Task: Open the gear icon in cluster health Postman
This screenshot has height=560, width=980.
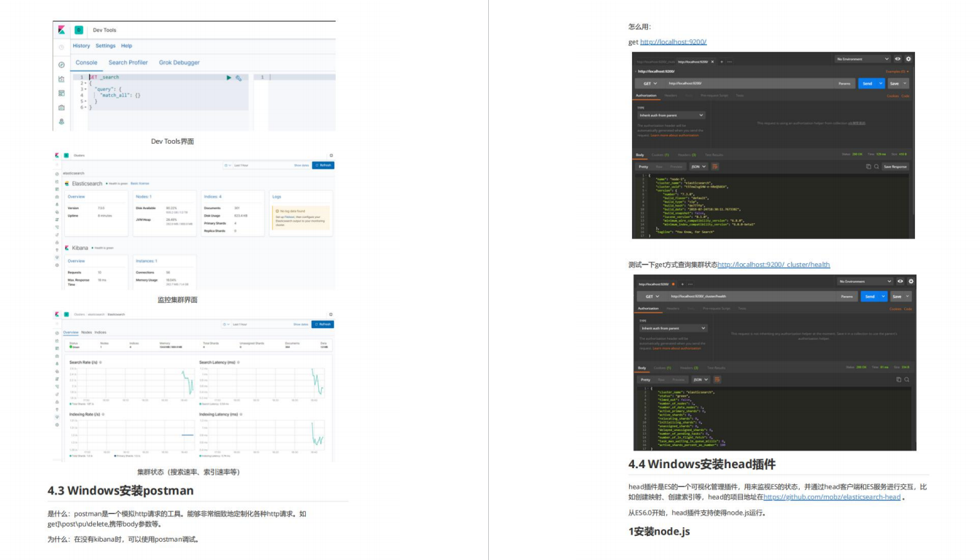Action: (911, 281)
